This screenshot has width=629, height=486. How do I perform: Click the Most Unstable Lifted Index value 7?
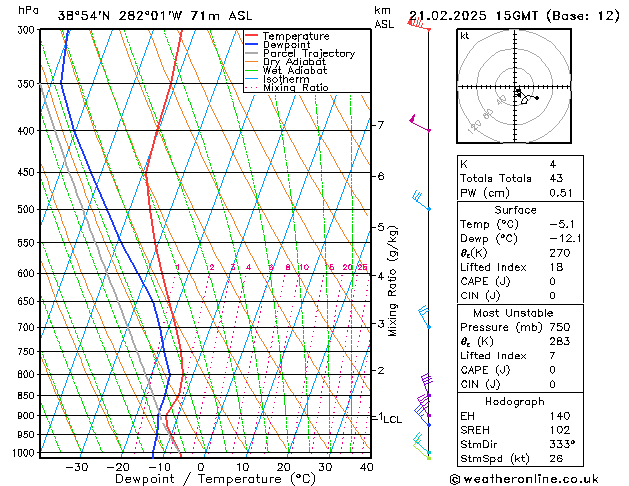pyautogui.click(x=552, y=356)
